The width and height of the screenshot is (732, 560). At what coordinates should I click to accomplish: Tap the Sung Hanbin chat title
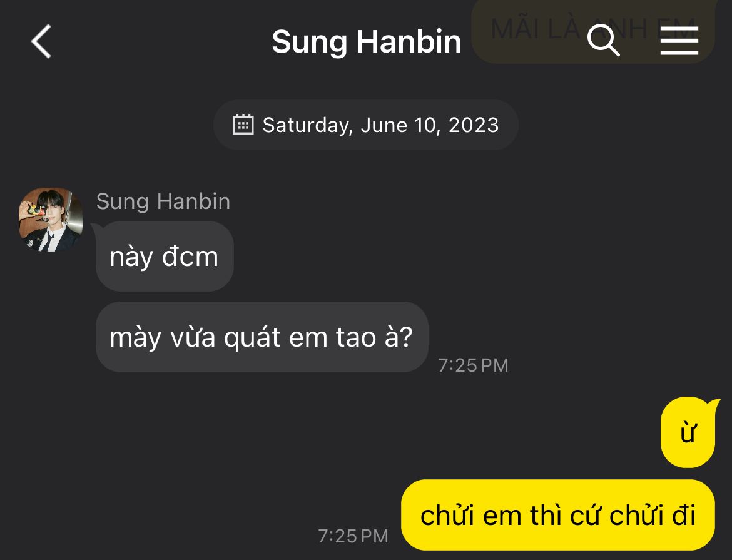click(x=367, y=42)
